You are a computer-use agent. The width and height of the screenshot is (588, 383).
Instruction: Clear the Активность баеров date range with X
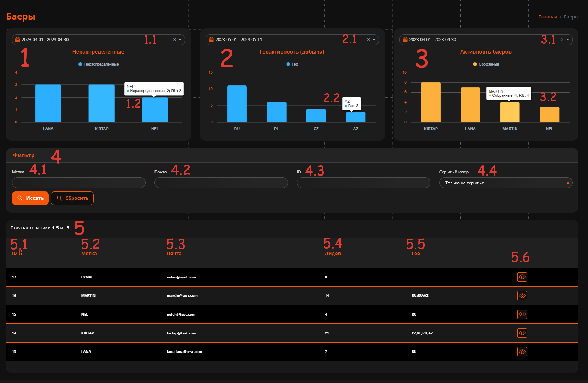[562, 40]
